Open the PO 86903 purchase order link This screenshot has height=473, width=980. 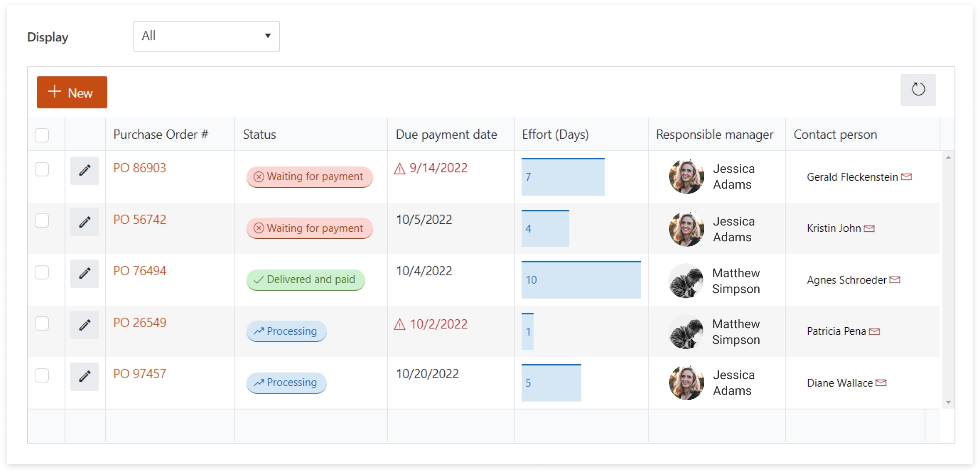click(x=139, y=168)
